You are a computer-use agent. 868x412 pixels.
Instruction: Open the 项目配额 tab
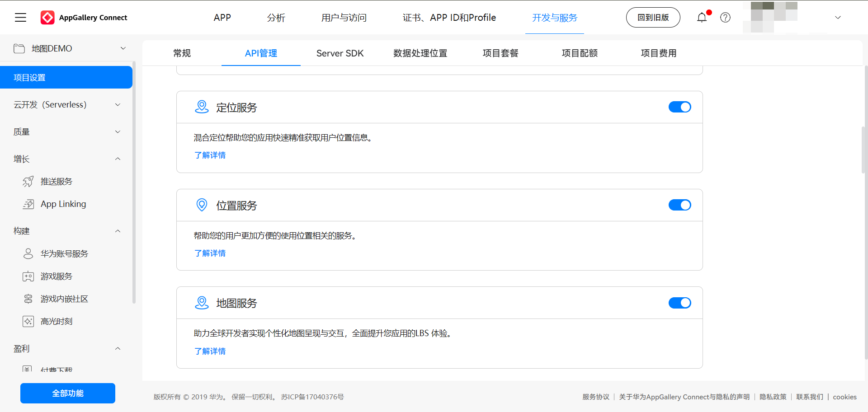(580, 53)
